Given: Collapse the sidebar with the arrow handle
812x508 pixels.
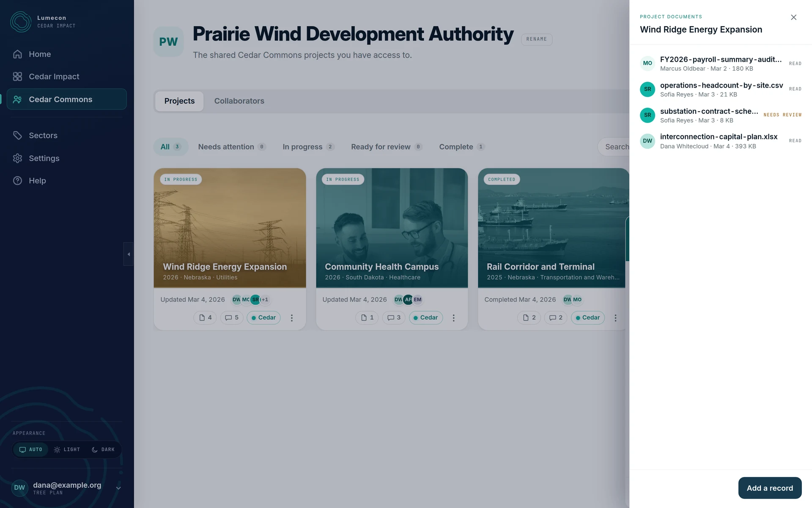Looking at the screenshot, I should pyautogui.click(x=129, y=254).
